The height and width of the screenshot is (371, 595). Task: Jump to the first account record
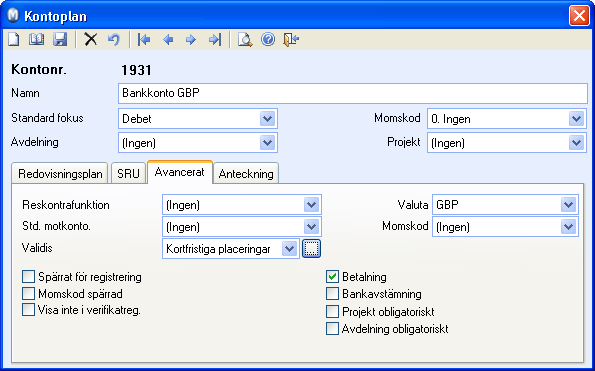(x=144, y=39)
